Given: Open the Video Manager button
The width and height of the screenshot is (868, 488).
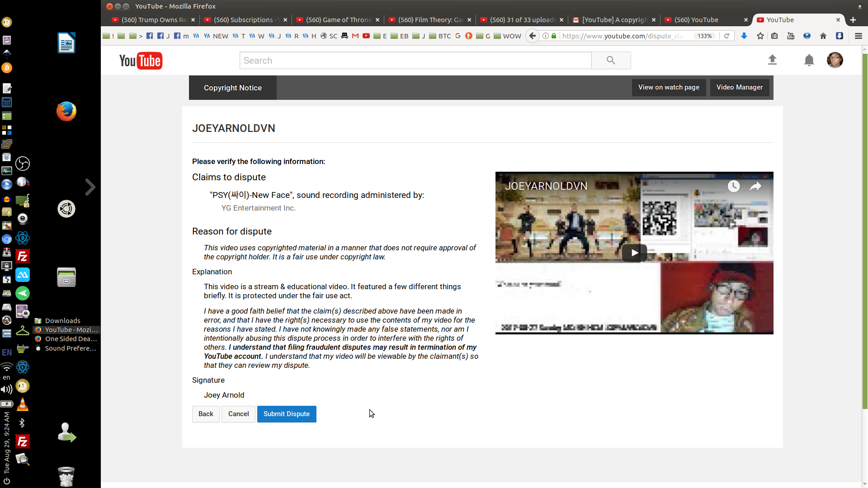Looking at the screenshot, I should [740, 87].
